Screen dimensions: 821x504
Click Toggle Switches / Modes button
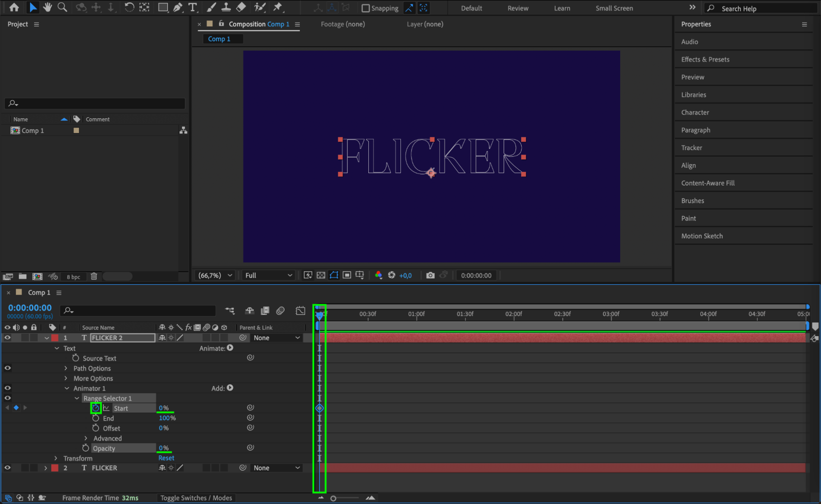(x=196, y=498)
